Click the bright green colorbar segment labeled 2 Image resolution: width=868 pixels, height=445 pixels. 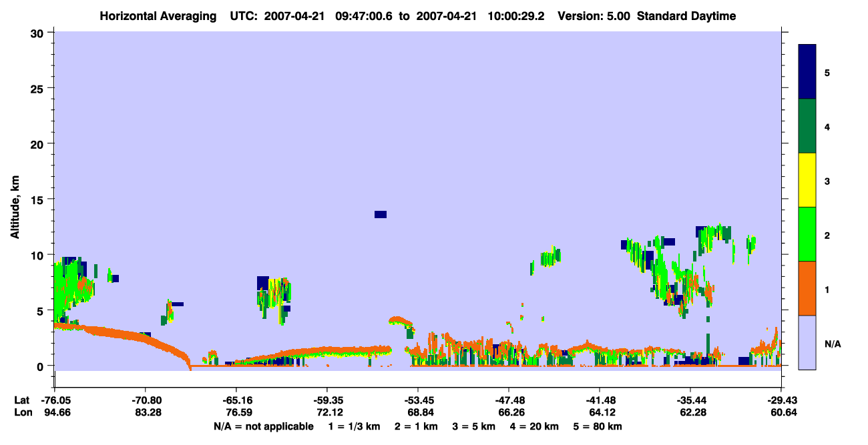(x=807, y=234)
